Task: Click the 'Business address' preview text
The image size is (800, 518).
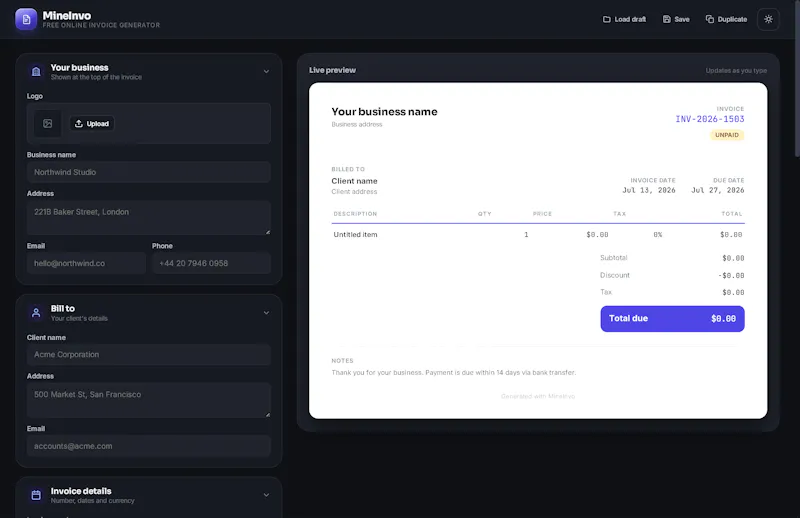Action: pos(357,125)
